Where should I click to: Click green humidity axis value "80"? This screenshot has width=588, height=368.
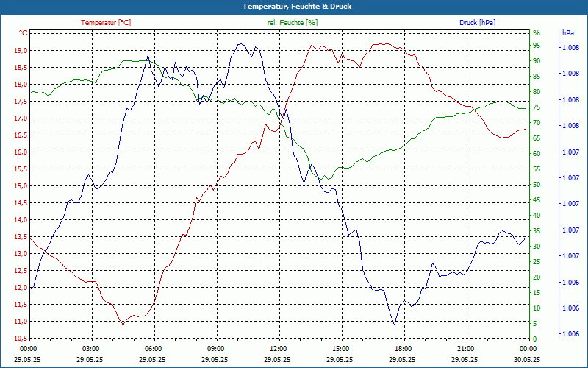pyautogui.click(x=537, y=91)
